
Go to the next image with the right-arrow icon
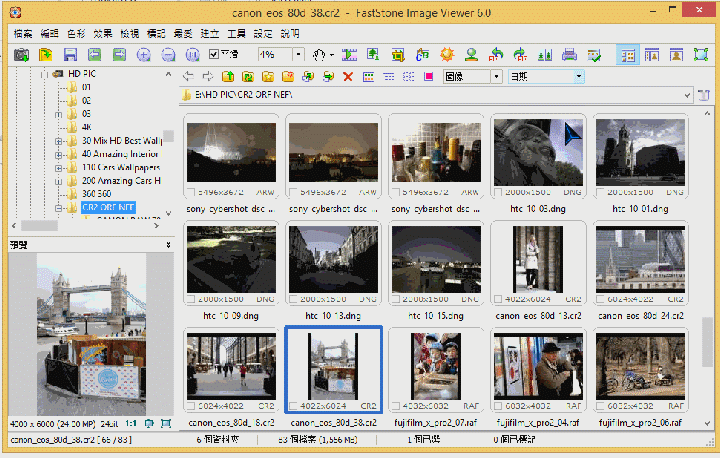119,55
